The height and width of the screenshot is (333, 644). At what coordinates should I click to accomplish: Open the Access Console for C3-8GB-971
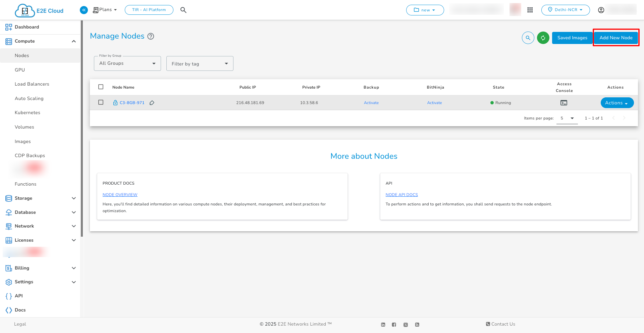point(564,102)
